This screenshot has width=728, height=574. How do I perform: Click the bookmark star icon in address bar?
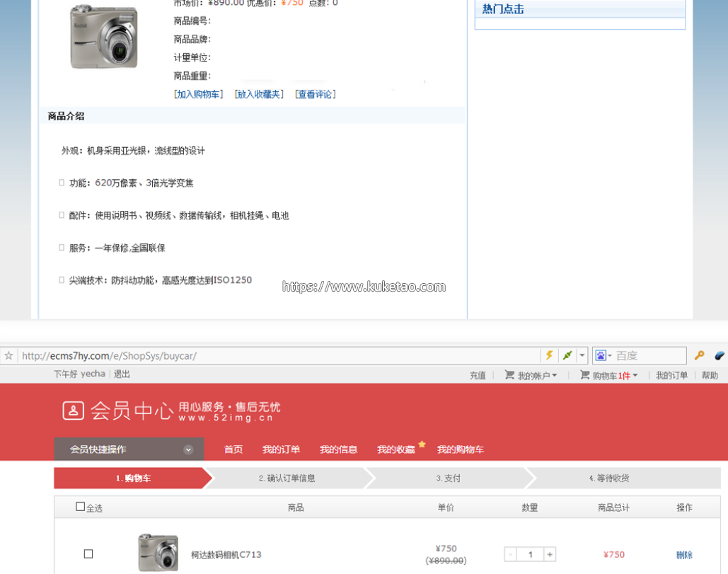click(x=8, y=356)
